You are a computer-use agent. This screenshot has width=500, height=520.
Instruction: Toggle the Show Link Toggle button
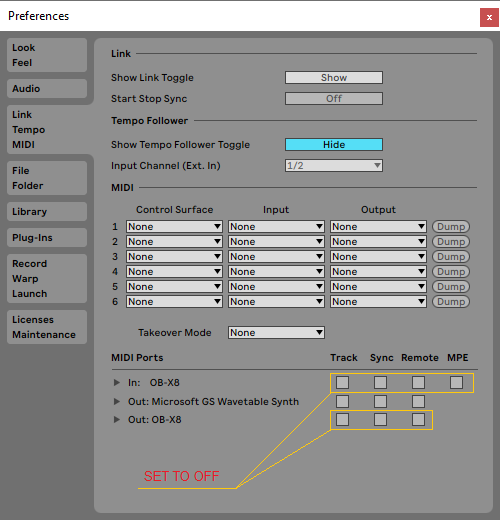334,78
